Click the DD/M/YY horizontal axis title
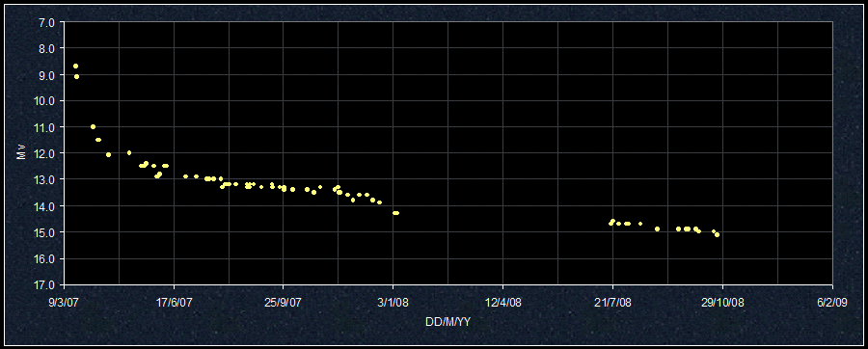This screenshot has width=868, height=349. [448, 321]
